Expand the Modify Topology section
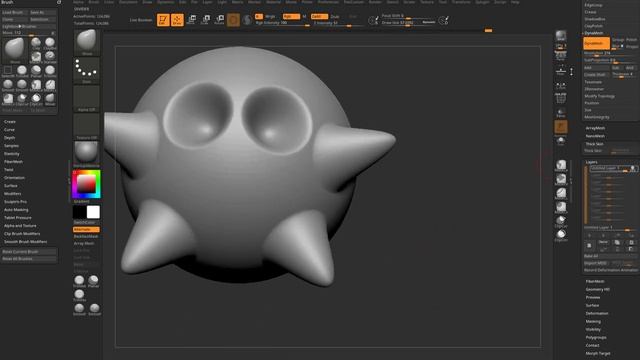640x360 pixels. coord(599,96)
